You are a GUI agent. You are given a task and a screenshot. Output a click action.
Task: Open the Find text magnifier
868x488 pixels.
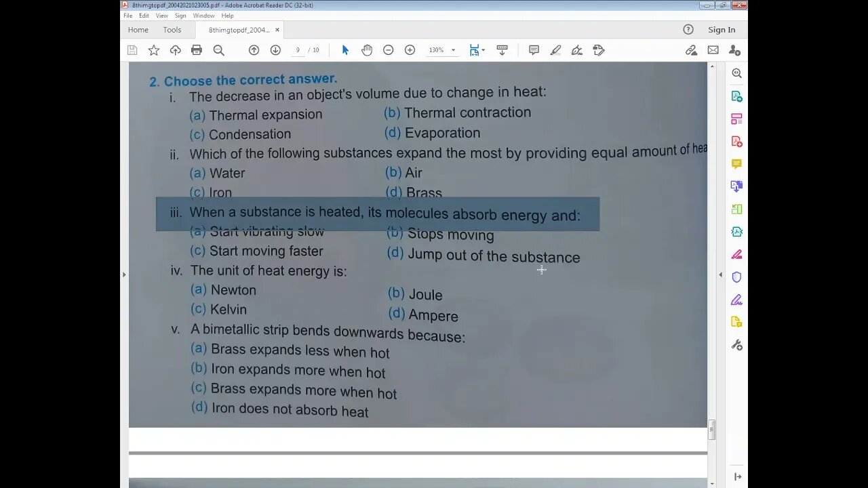point(218,50)
